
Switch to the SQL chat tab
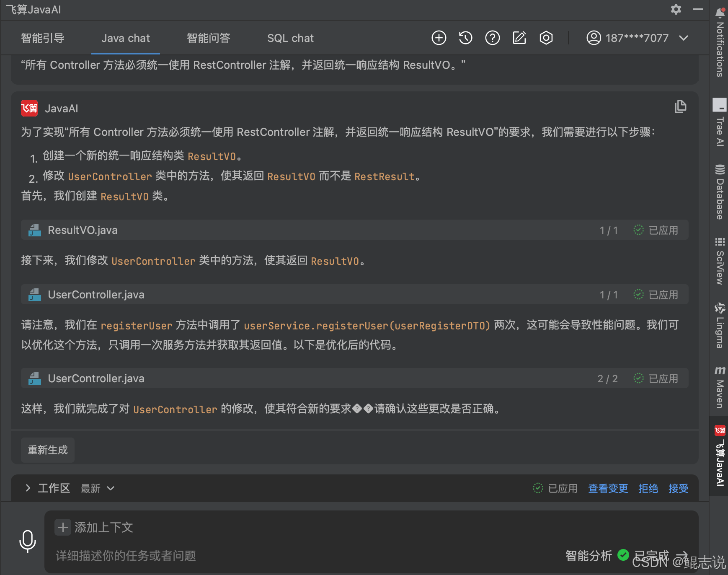[x=290, y=38]
